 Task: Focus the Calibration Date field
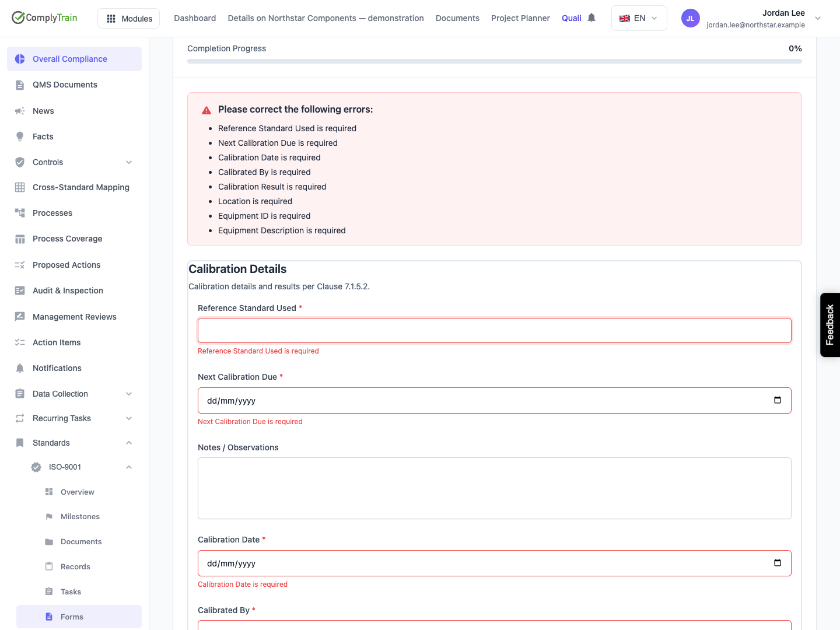(x=495, y=563)
